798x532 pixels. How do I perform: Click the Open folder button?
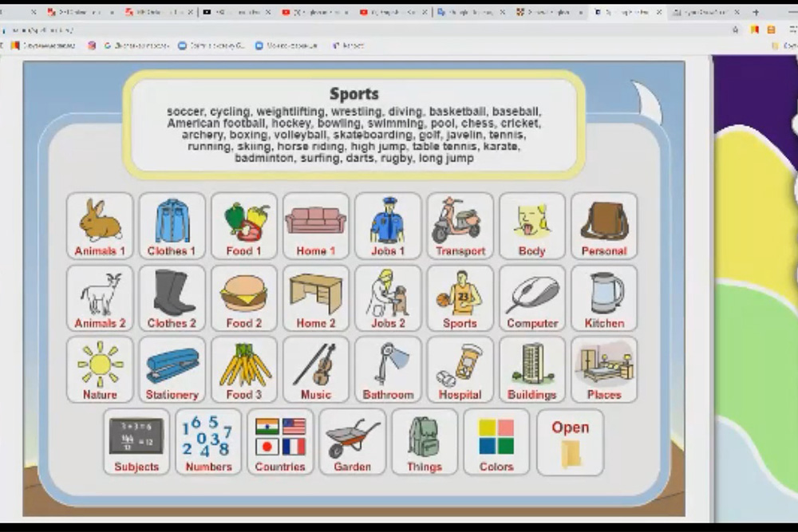pos(570,442)
